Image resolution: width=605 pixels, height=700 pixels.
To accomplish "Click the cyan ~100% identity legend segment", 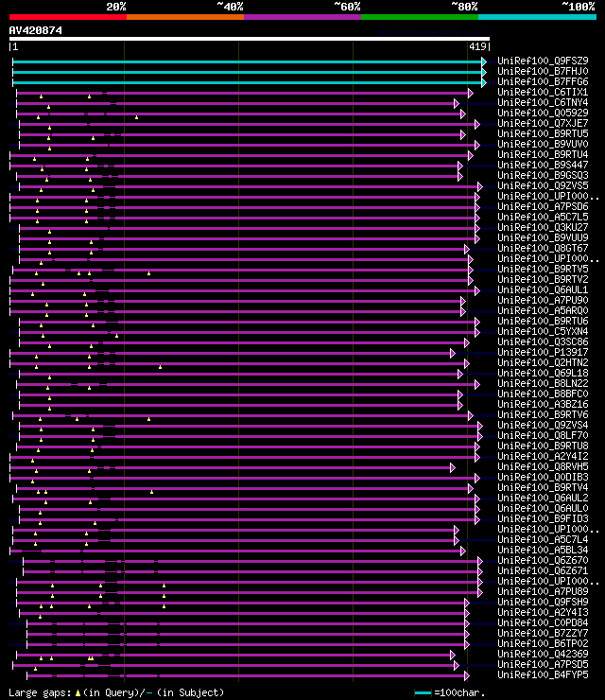I will [537, 17].
